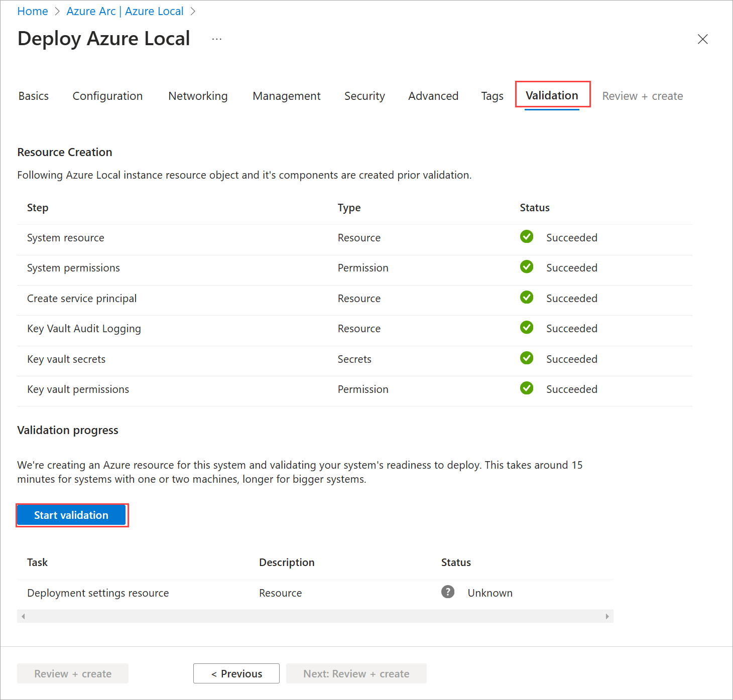733x700 pixels.
Task: Click the Previous button
Action: coord(236,673)
